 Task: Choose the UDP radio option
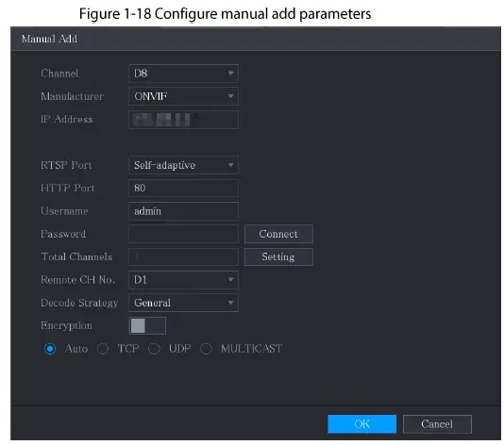pos(154,349)
